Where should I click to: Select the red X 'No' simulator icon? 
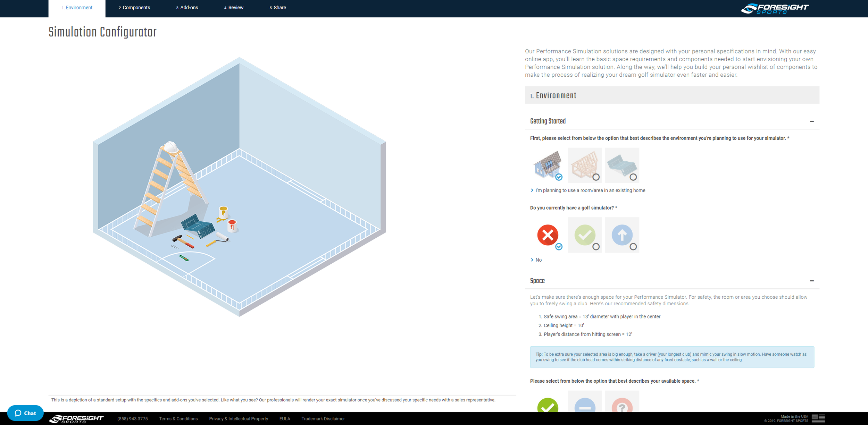[x=548, y=235]
